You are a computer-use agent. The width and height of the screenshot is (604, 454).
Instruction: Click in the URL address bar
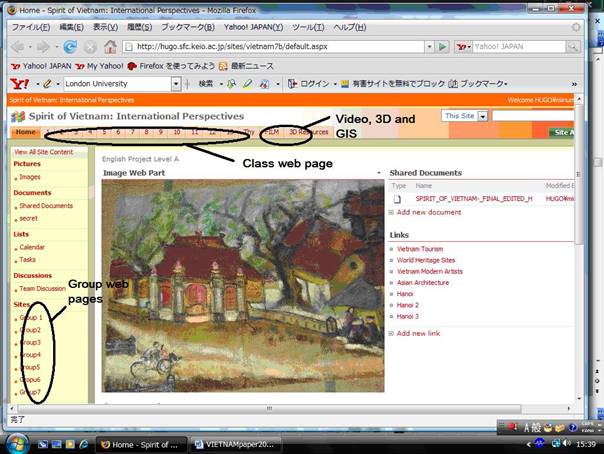pos(273,47)
